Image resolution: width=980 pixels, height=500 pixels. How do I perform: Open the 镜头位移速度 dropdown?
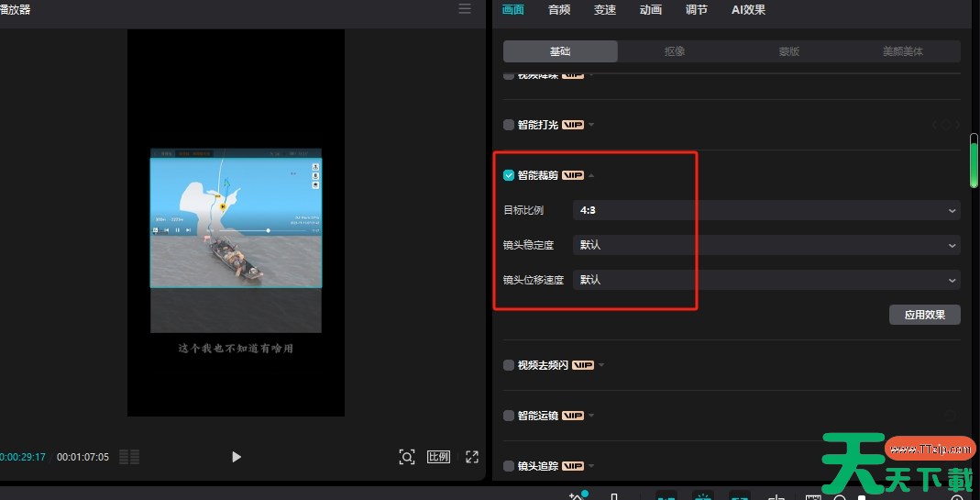765,280
